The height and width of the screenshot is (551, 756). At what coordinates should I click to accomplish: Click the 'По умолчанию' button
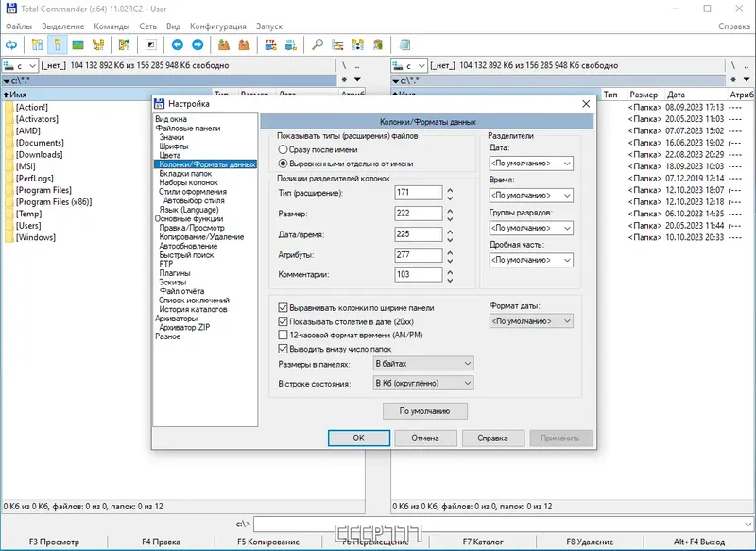(x=424, y=411)
